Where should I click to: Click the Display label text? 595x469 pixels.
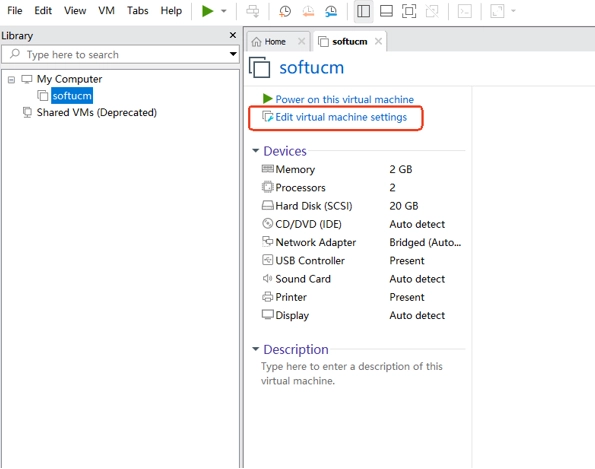pyautogui.click(x=292, y=316)
